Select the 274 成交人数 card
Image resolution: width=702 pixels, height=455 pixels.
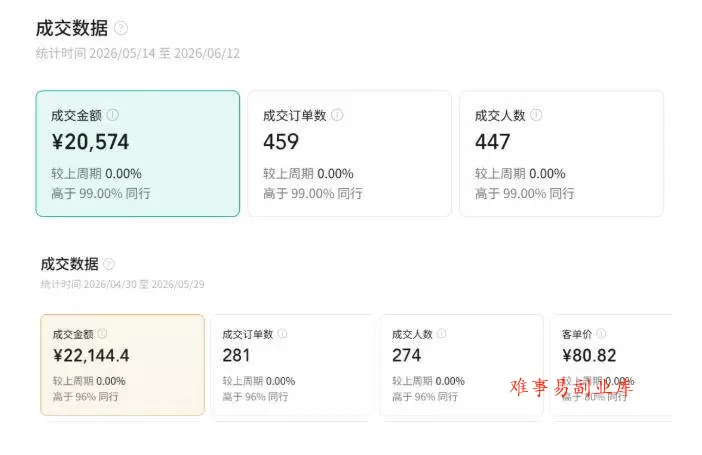[462, 365]
